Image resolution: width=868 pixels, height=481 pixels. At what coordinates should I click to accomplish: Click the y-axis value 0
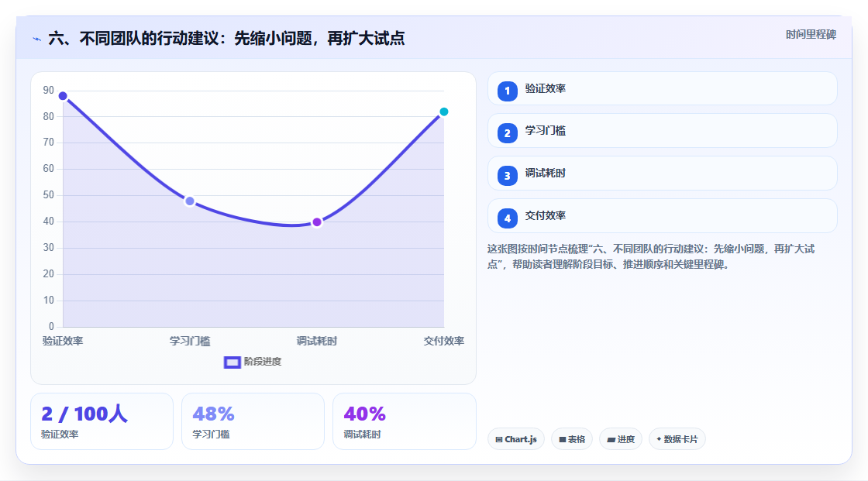(51, 327)
